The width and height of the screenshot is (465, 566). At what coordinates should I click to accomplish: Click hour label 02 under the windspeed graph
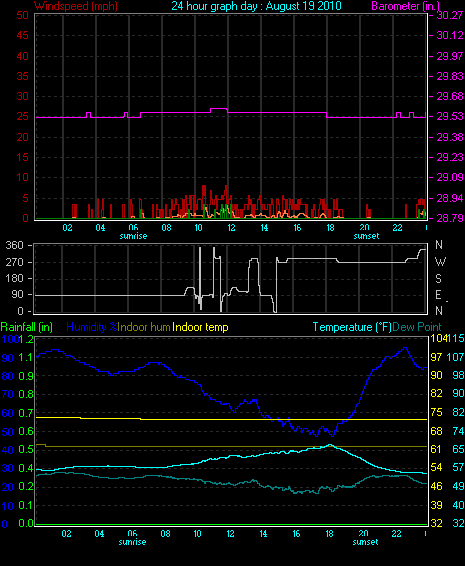tap(67, 228)
